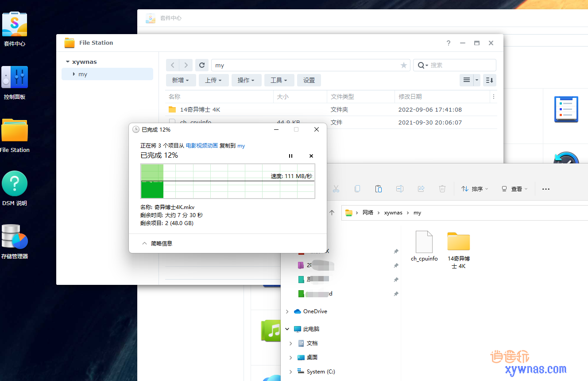The width and height of the screenshot is (588, 381).
Task: Select the Paste icon in Explorer toolbar
Action: pos(379,189)
